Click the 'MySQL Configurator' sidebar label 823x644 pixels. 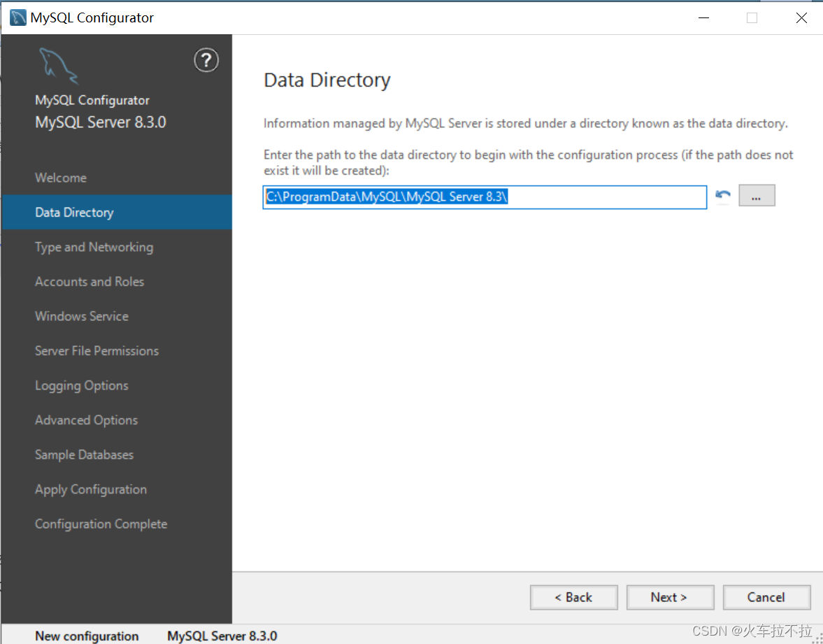(x=92, y=100)
